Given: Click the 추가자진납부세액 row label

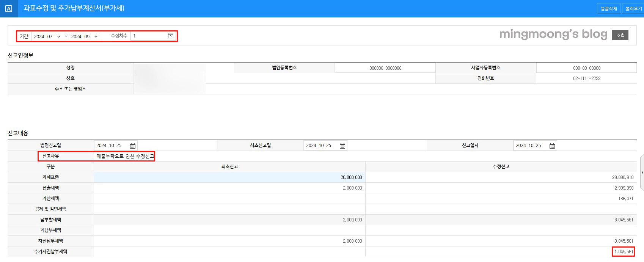Looking at the screenshot, I should tap(51, 252).
